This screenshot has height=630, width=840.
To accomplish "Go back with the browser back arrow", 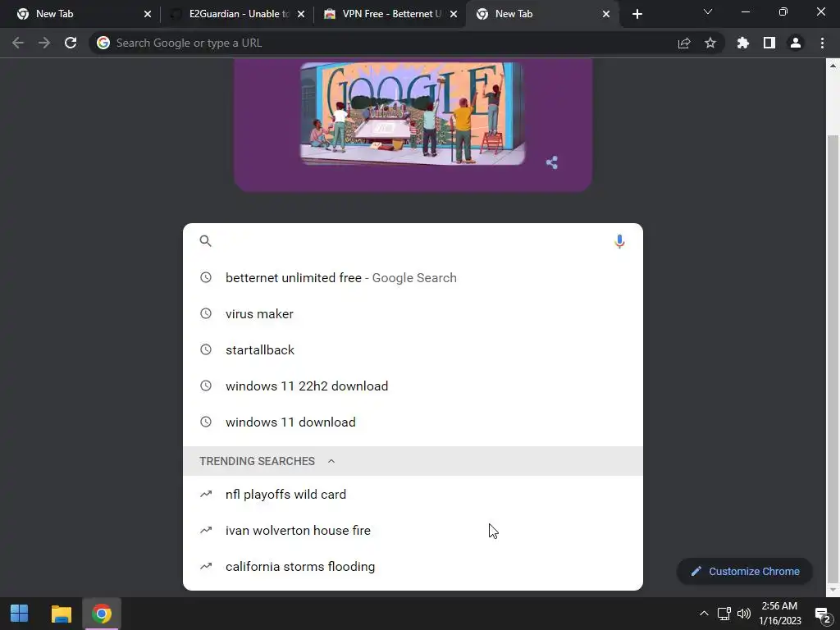I will click(18, 43).
